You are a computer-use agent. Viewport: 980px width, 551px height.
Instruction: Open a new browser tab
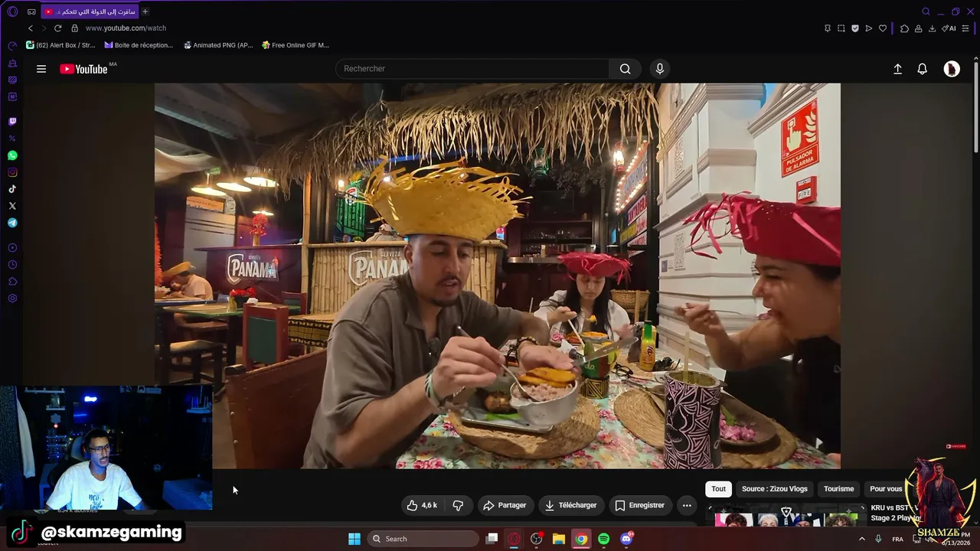[x=145, y=11]
